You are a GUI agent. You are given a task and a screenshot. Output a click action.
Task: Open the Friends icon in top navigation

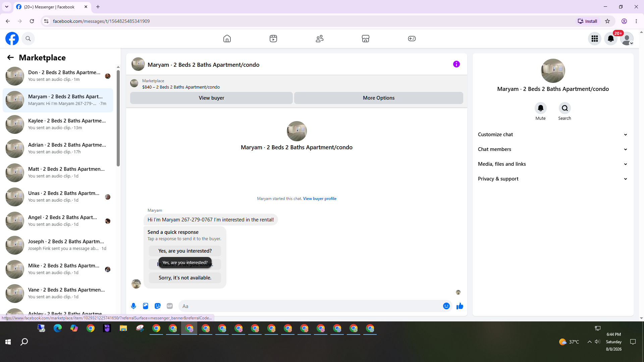[320, 39]
